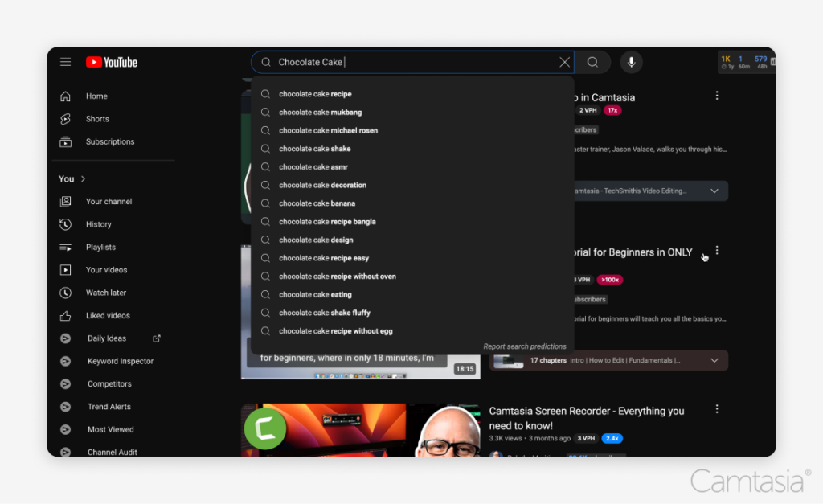Select suggestion chocolate cake banana
The width and height of the screenshot is (823, 504).
412,203
